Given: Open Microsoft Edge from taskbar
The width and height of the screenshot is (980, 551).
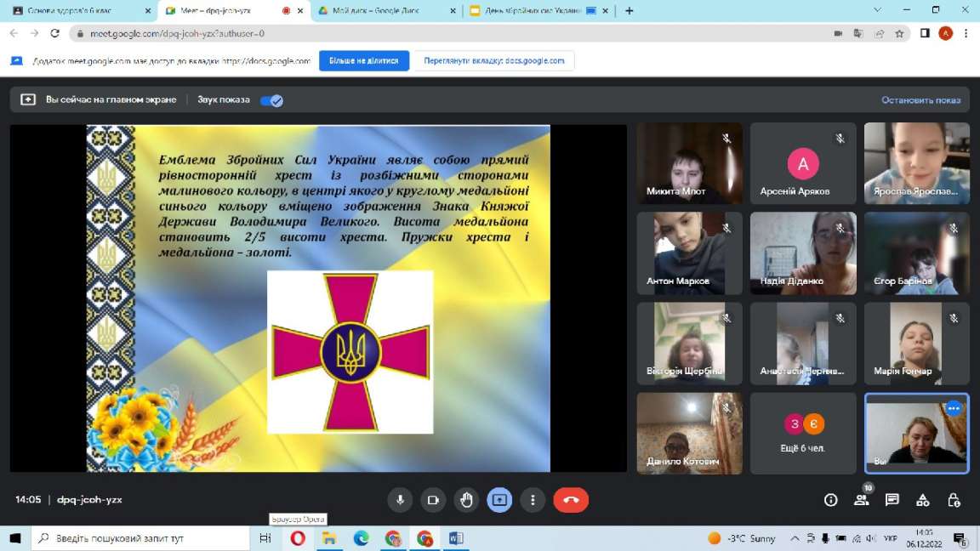Looking at the screenshot, I should point(362,538).
